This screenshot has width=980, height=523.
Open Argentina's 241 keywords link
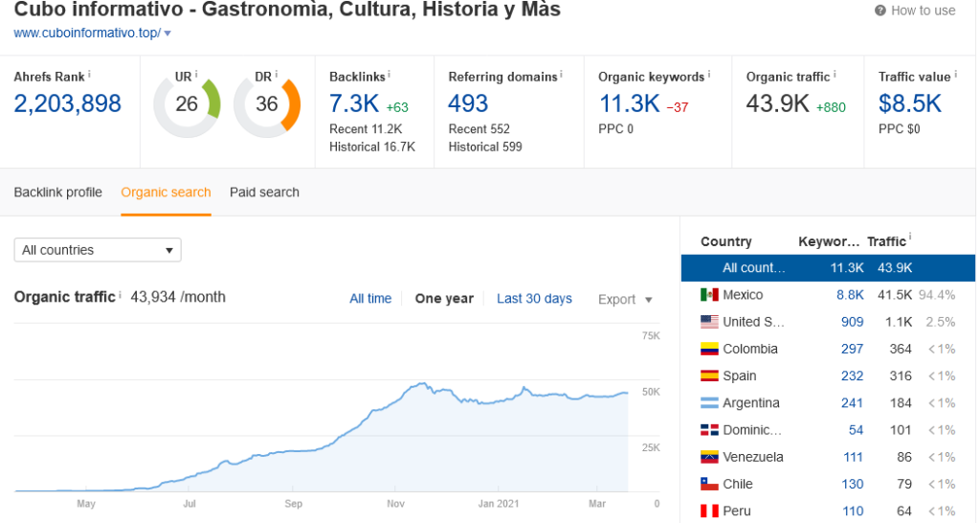point(852,403)
